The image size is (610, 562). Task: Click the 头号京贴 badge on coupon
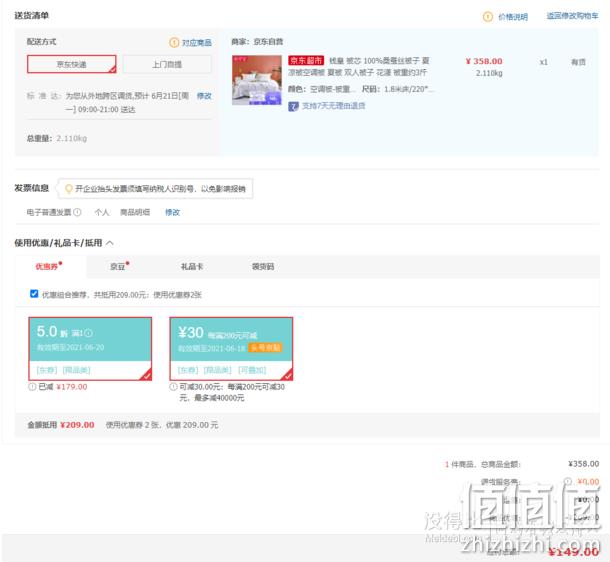[266, 347]
